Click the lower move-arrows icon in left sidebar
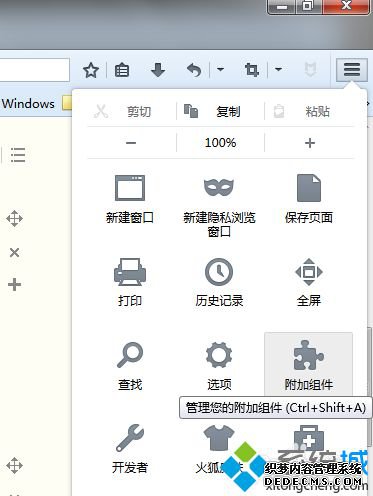 (14, 465)
